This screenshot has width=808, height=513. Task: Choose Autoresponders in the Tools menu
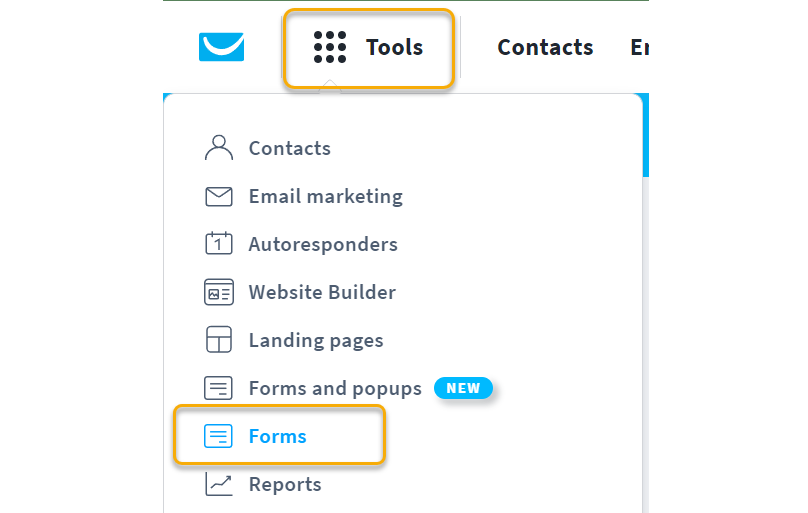(323, 244)
